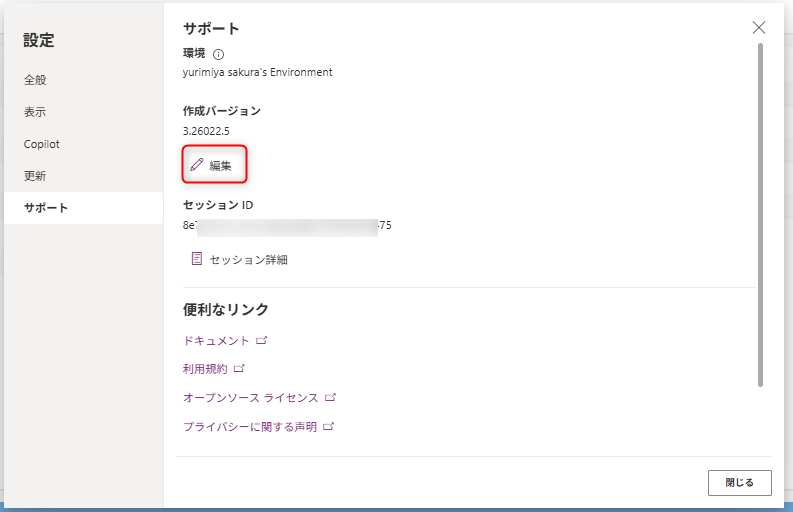This screenshot has width=793, height=512.
Task: Click the 閉じる button
Action: click(x=739, y=483)
